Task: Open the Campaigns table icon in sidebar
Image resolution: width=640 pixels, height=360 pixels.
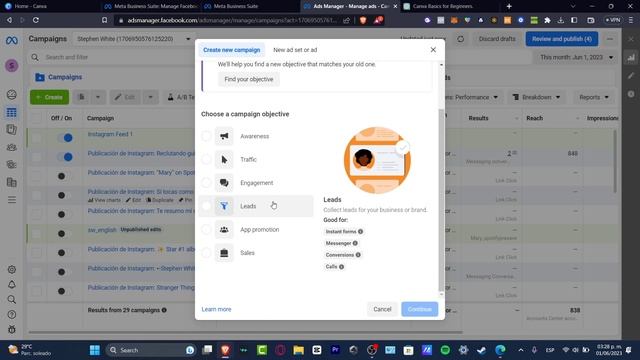Action: click(x=11, y=112)
